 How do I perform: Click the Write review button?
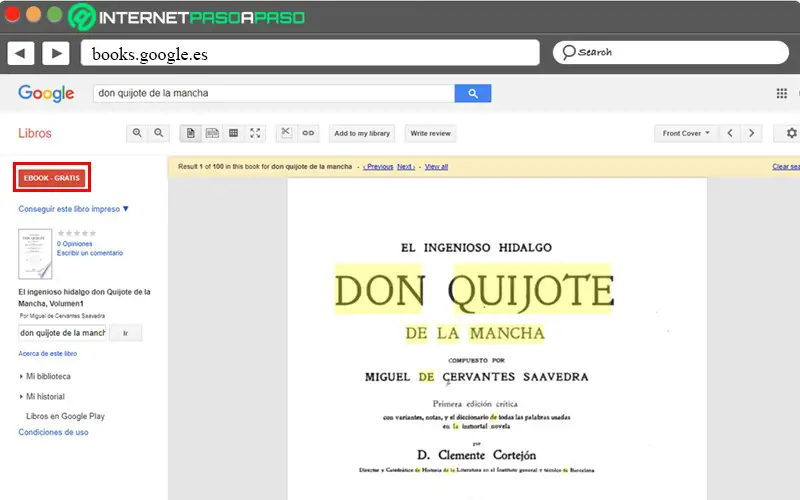coord(430,133)
